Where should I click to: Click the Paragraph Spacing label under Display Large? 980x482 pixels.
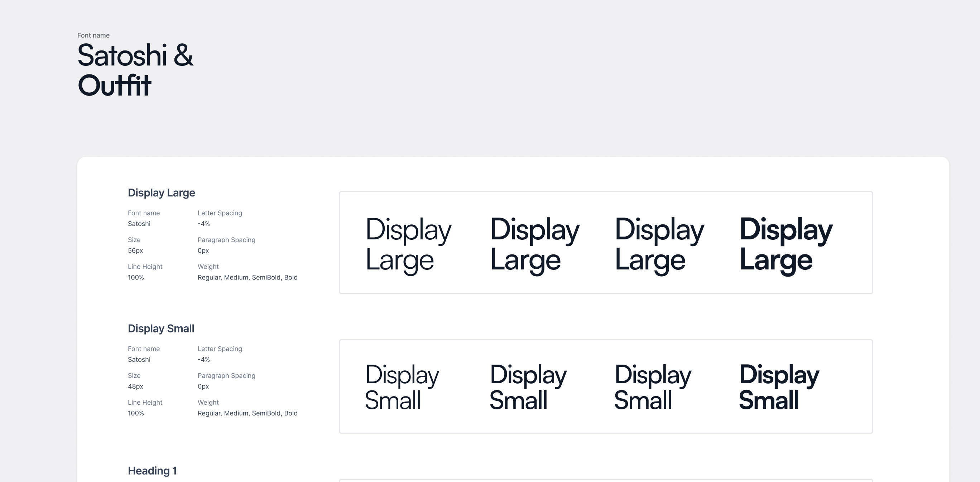(226, 240)
